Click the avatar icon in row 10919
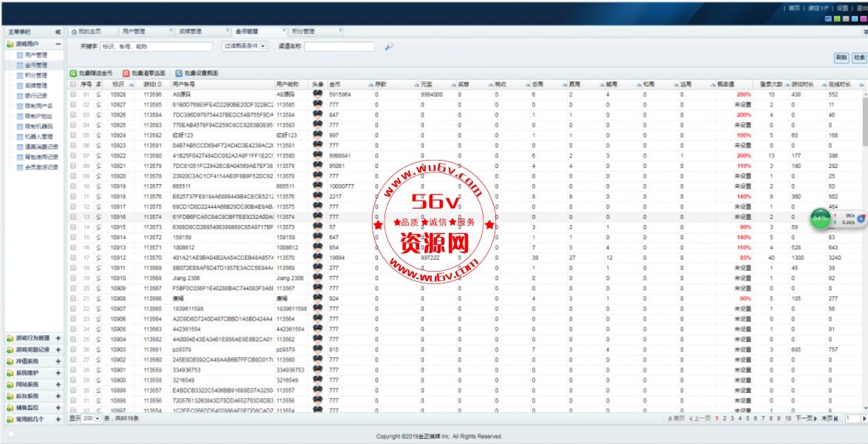Viewport: 868px width, 444px height. click(317, 186)
